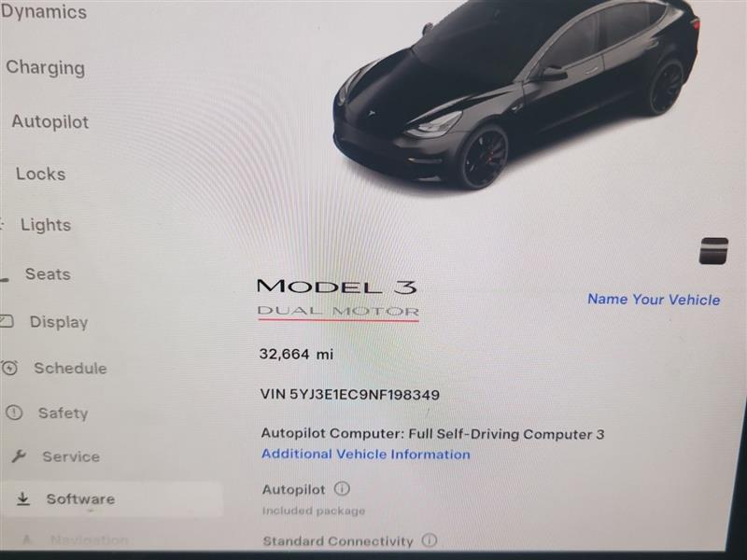The width and height of the screenshot is (747, 560).
Task: Open the Autopilot settings menu
Action: (50, 122)
